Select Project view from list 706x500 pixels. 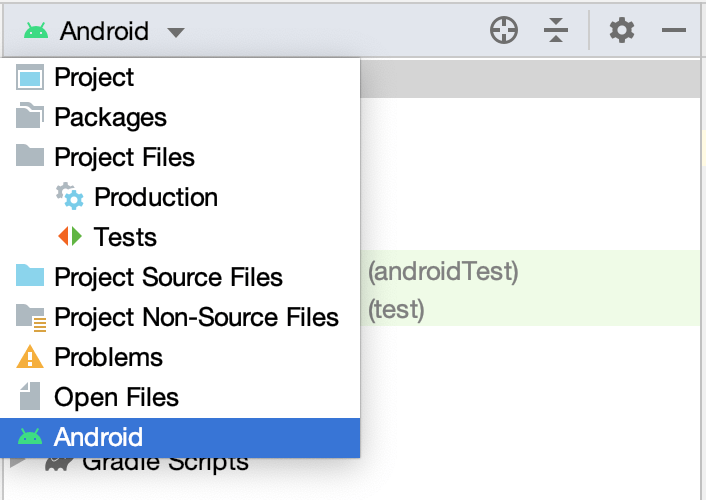click(x=94, y=77)
